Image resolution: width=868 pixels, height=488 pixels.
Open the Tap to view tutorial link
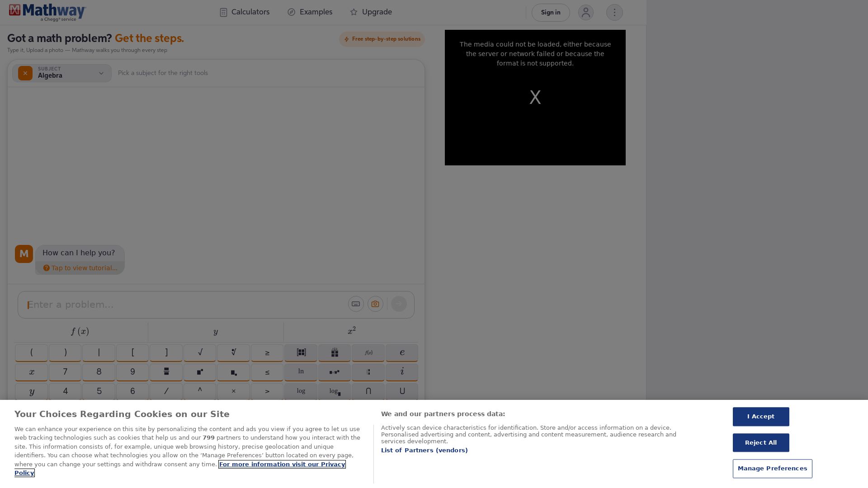80,268
